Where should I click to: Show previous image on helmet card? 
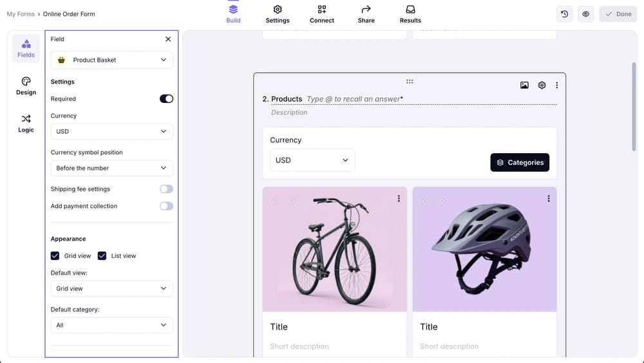[424, 201]
